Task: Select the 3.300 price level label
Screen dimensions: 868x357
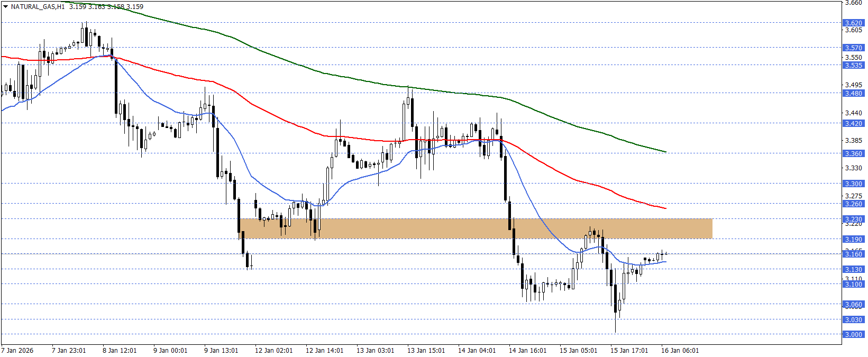Action: coord(853,184)
